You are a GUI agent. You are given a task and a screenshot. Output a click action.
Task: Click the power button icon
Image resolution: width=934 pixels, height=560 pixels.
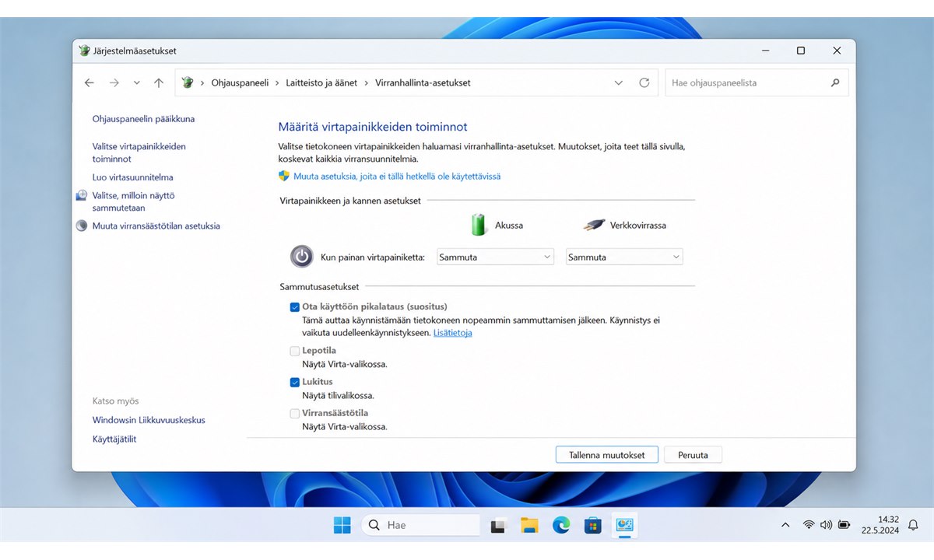point(301,256)
